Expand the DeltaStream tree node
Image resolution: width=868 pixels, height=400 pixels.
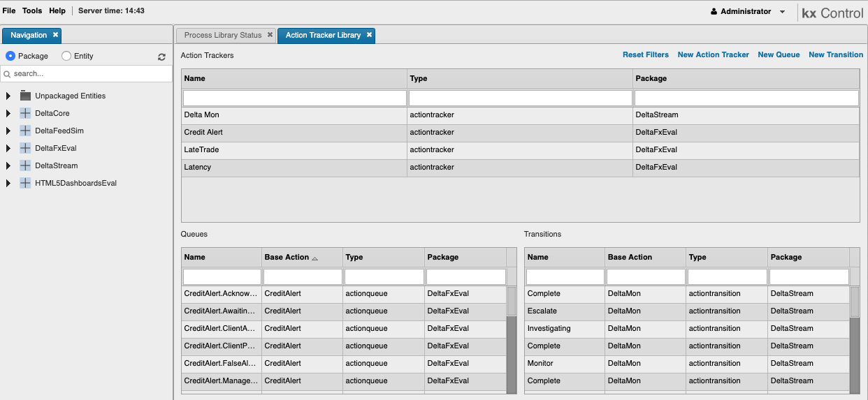pyautogui.click(x=8, y=165)
